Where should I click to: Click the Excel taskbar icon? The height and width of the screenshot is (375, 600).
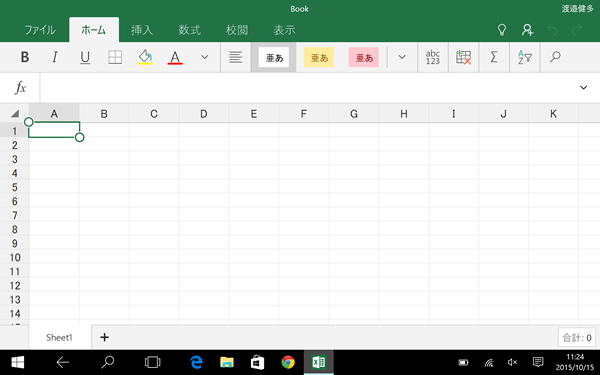point(318,362)
